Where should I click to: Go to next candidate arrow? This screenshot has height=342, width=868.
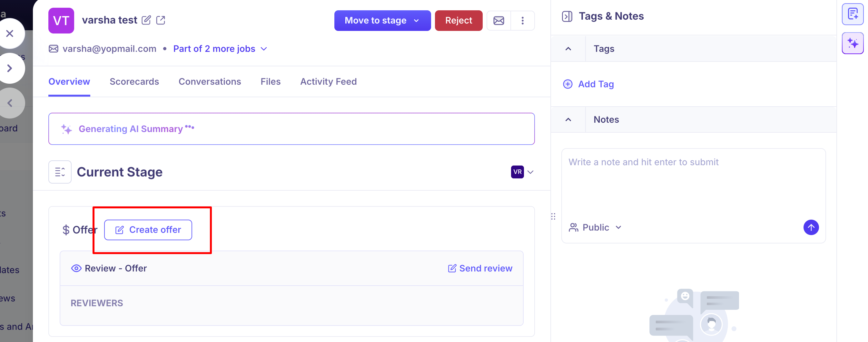[10, 68]
